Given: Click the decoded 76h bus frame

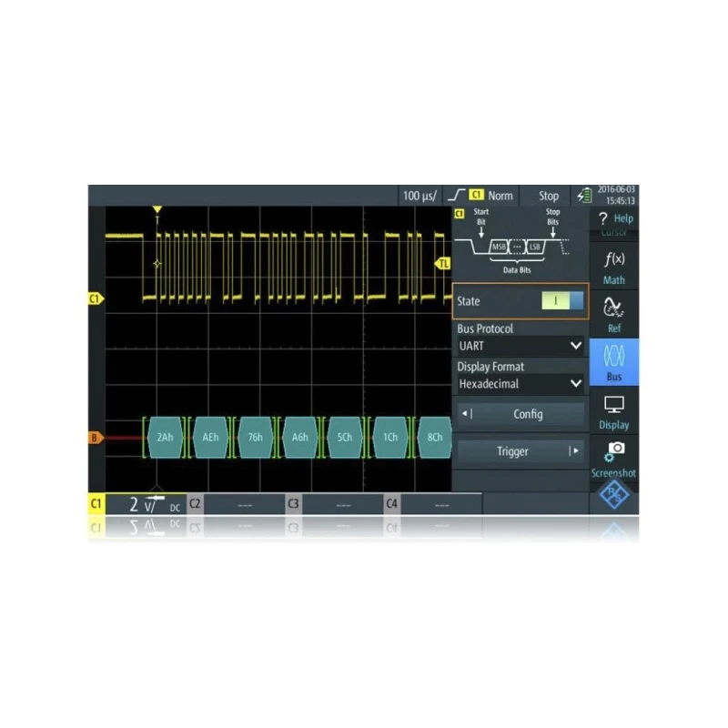Looking at the screenshot, I should click(x=256, y=438).
